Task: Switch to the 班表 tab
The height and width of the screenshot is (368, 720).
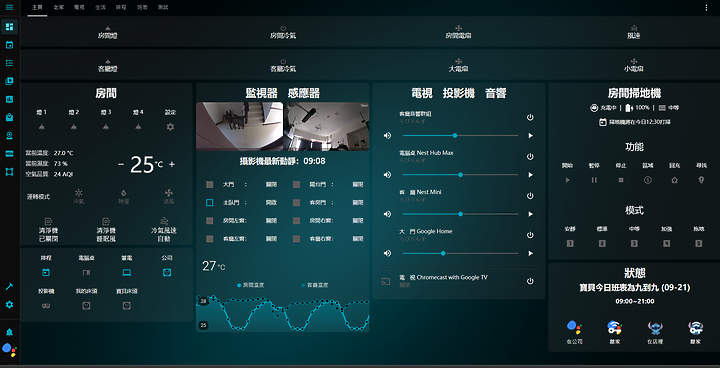Action: tap(141, 7)
